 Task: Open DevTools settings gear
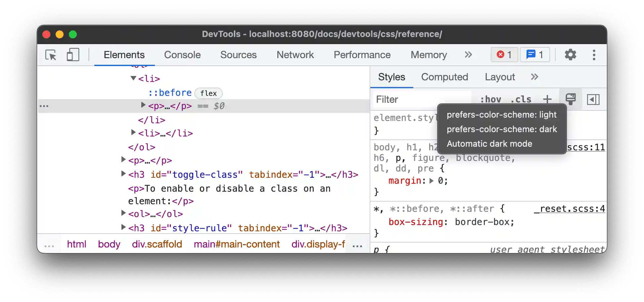click(570, 55)
